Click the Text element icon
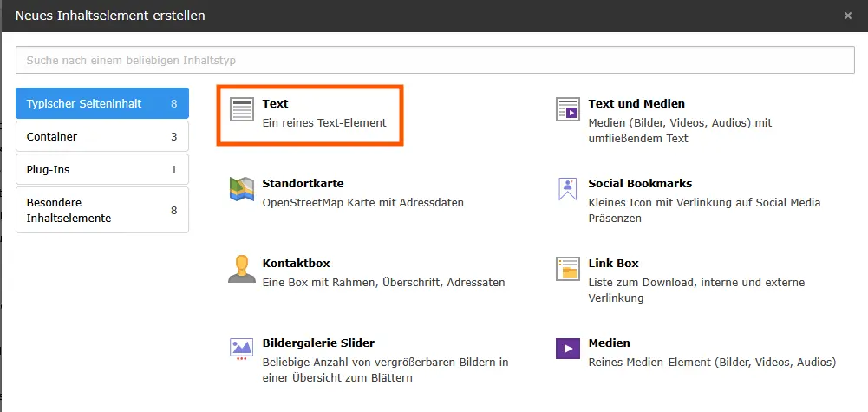868x412 pixels. [242, 109]
